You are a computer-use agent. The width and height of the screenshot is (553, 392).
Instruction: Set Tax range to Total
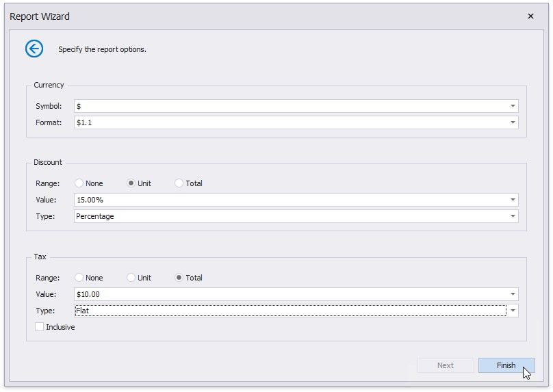(x=179, y=278)
